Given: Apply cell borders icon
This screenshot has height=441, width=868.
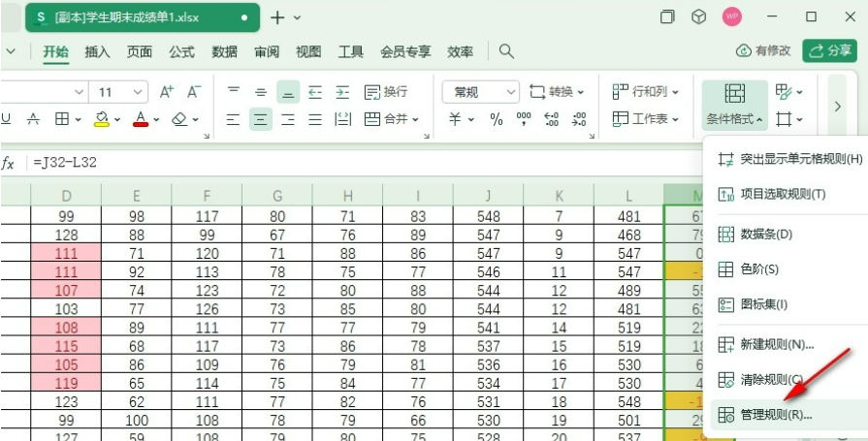Looking at the screenshot, I should (62, 119).
